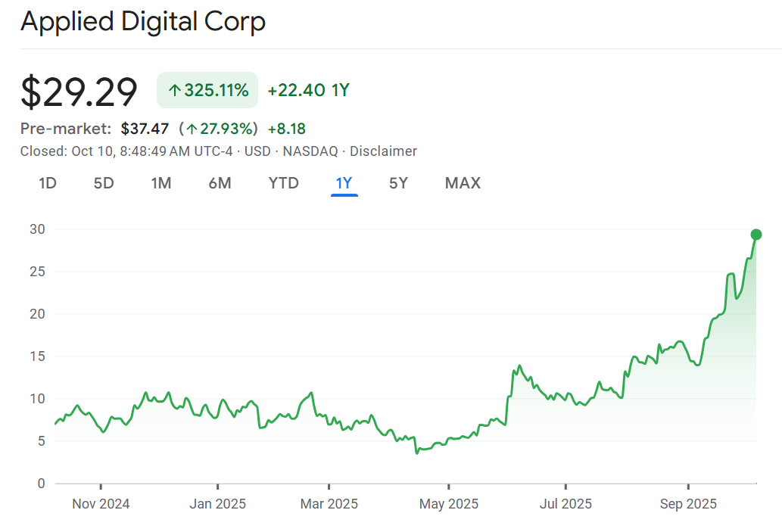Click the Nov 2024 axis label

101,503
